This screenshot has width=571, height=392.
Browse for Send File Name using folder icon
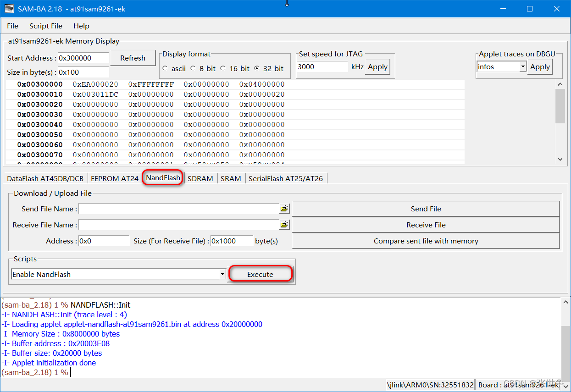pyautogui.click(x=285, y=209)
